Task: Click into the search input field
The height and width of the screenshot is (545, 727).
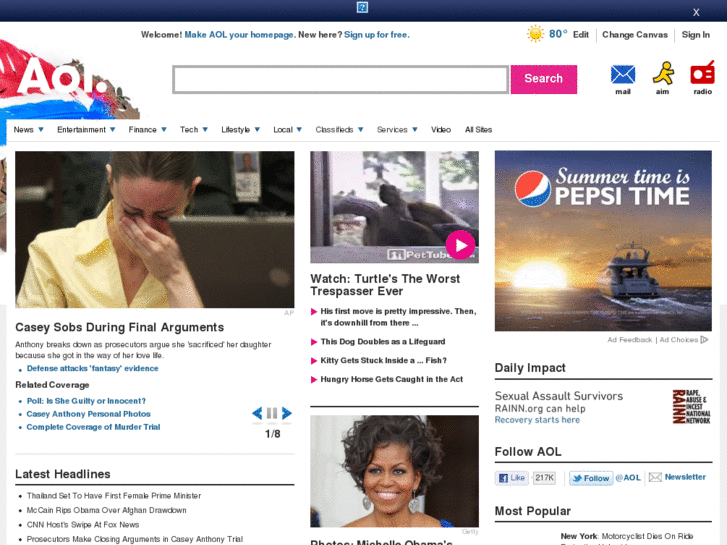Action: coord(341,79)
